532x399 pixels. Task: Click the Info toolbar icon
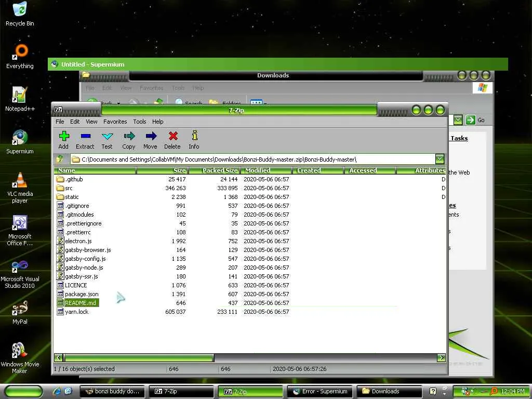click(194, 136)
